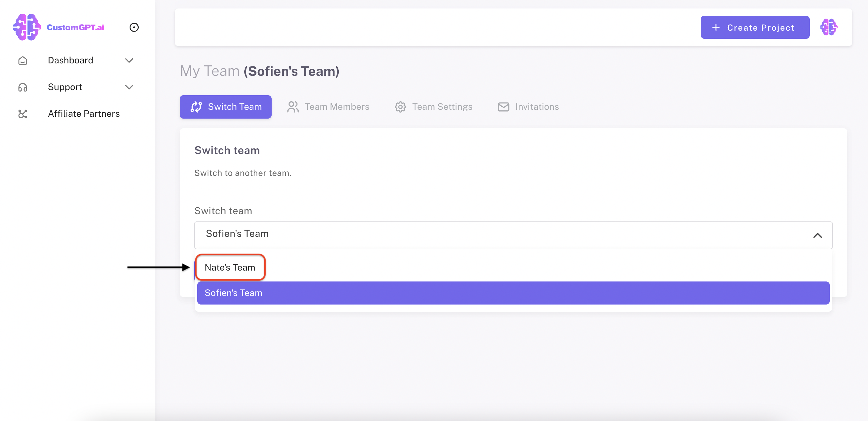Toggle the sidebar pin circle icon
This screenshot has width=868, height=421.
click(134, 27)
